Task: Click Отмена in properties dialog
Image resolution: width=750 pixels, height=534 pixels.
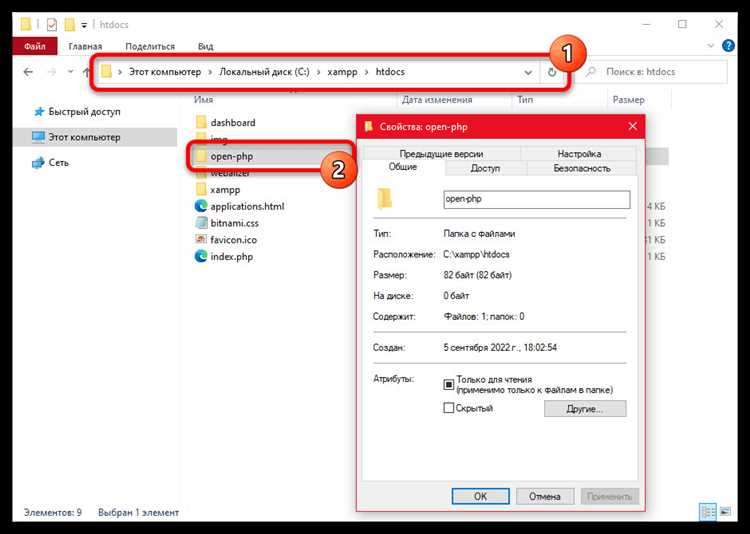Action: 544,496
